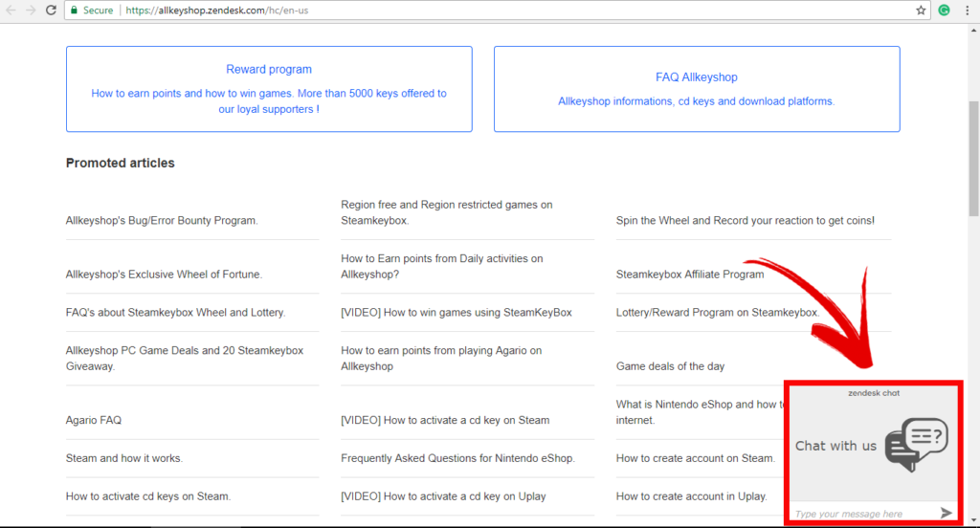Click the browser forward arrow

pyautogui.click(x=31, y=10)
